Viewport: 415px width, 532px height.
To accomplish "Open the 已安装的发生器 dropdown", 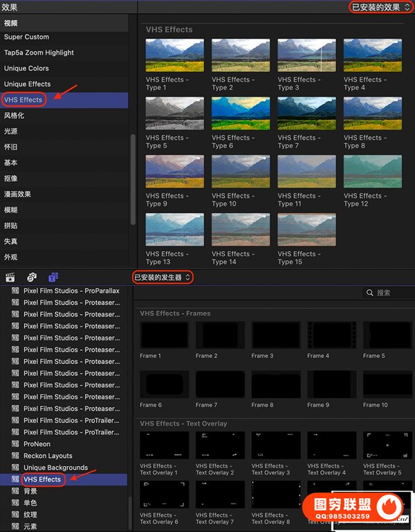I will (163, 277).
